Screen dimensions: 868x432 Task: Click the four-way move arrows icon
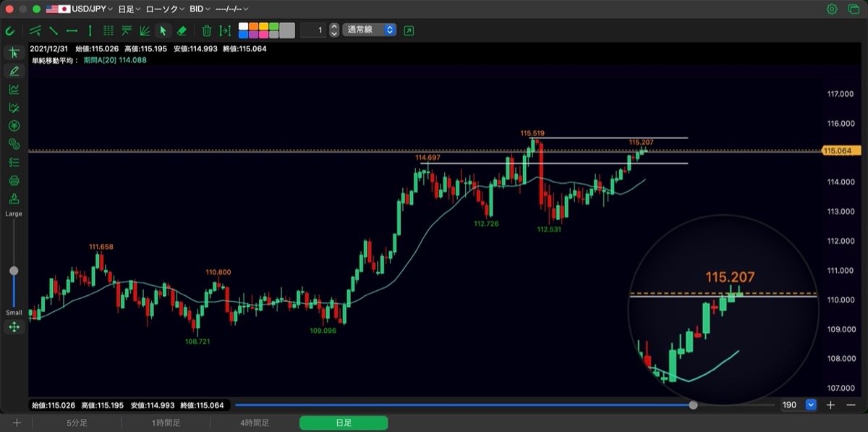14,327
